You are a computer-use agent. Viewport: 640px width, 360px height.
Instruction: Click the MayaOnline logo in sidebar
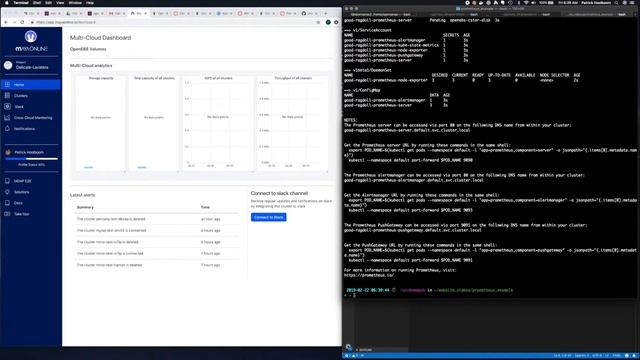tap(31, 41)
